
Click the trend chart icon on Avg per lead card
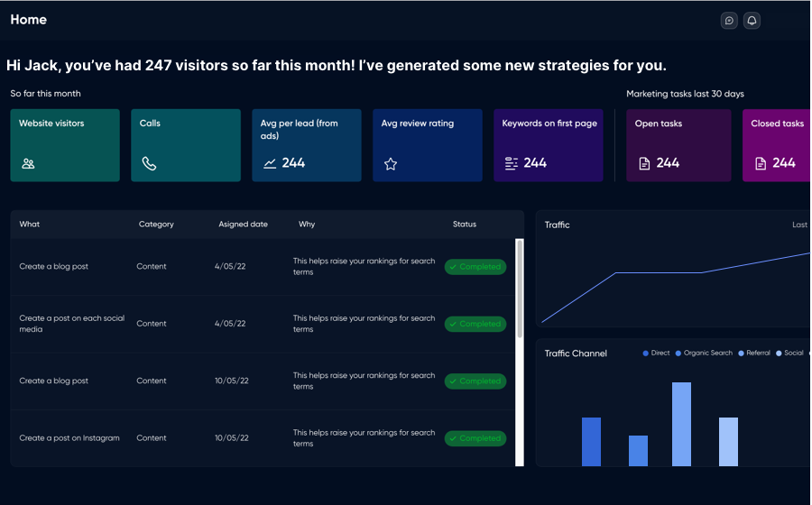click(x=270, y=164)
